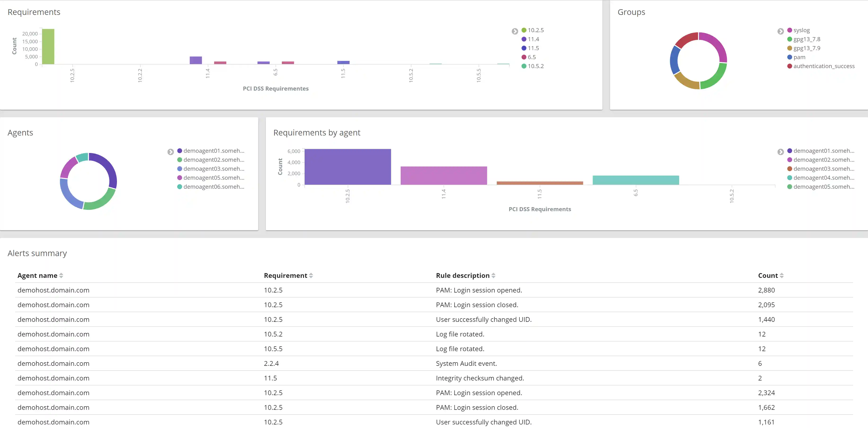
Task: Click the demohost.domain.com entry in first row
Action: coord(53,290)
